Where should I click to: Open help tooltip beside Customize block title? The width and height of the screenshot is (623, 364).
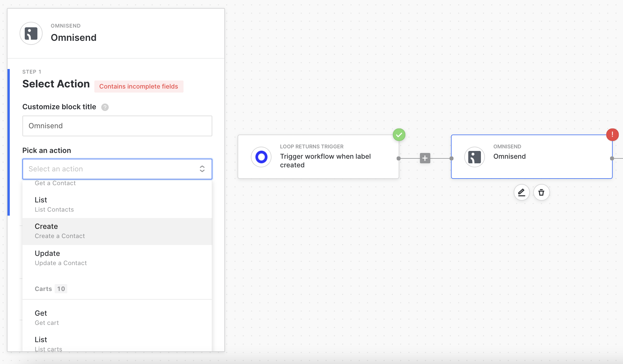coord(105,107)
